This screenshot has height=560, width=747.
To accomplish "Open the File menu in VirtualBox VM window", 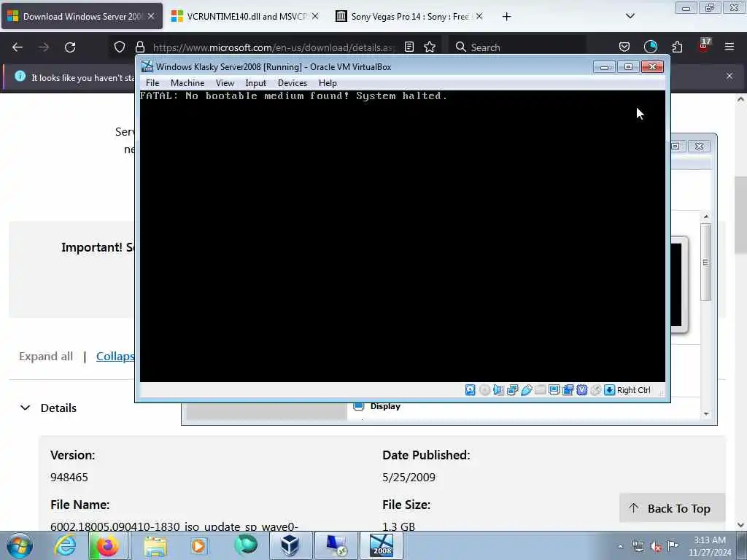I will [152, 83].
